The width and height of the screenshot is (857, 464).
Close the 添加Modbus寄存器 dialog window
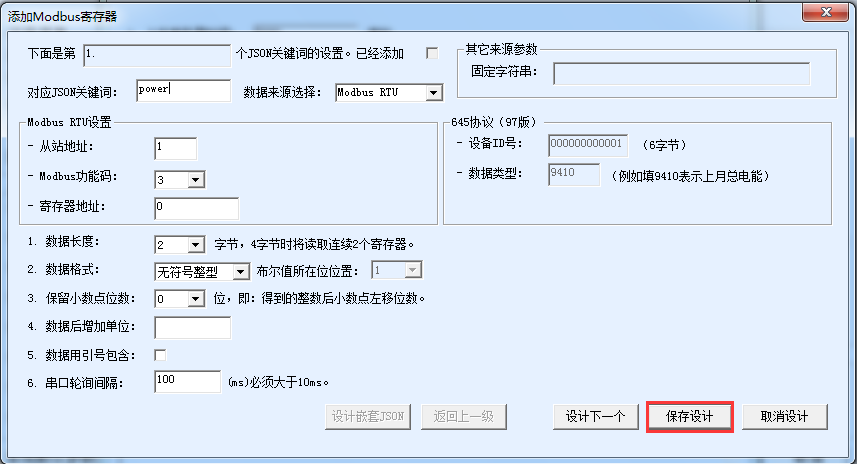point(826,11)
